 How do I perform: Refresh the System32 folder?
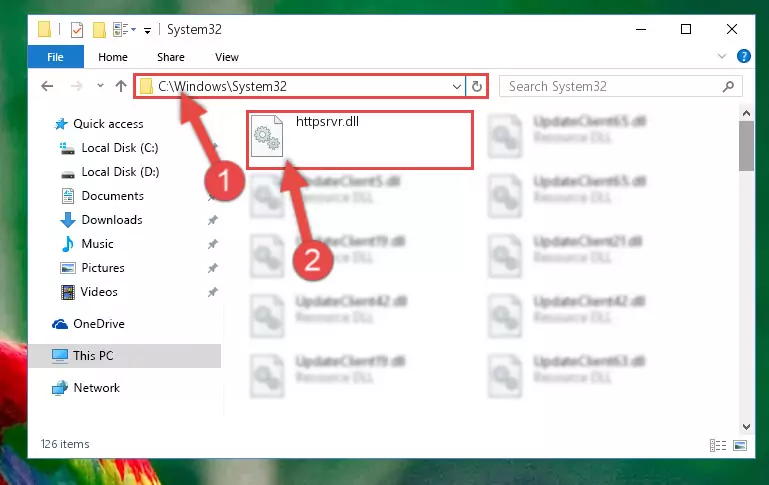(477, 87)
